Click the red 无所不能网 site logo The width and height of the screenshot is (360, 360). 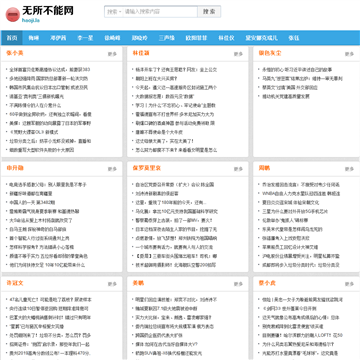click(x=39, y=14)
